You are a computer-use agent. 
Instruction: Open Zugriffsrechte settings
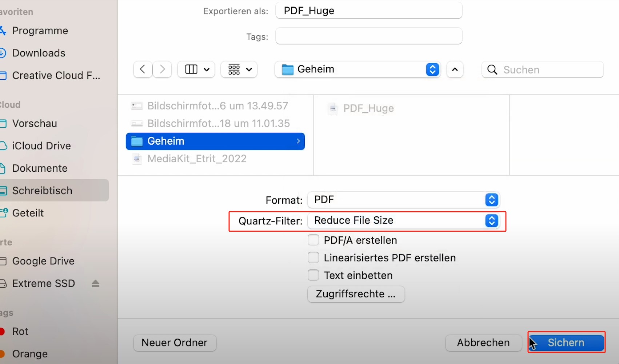coord(356,294)
